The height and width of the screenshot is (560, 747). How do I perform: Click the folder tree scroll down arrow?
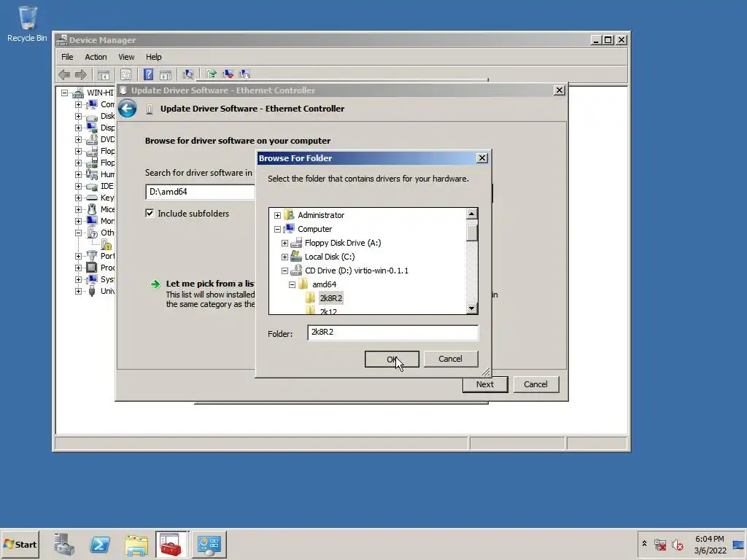tap(472, 308)
